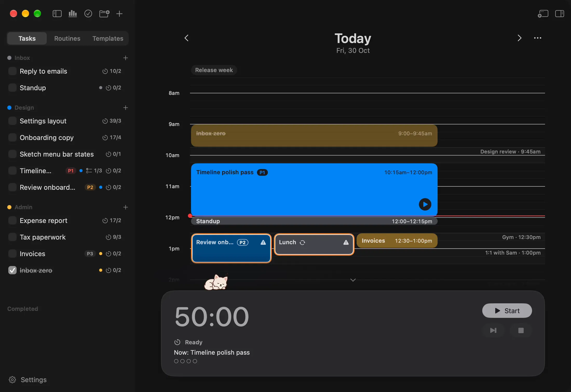Click the checkmark circle toolbar icon
Viewport: 571px width, 392px height.
click(x=88, y=13)
